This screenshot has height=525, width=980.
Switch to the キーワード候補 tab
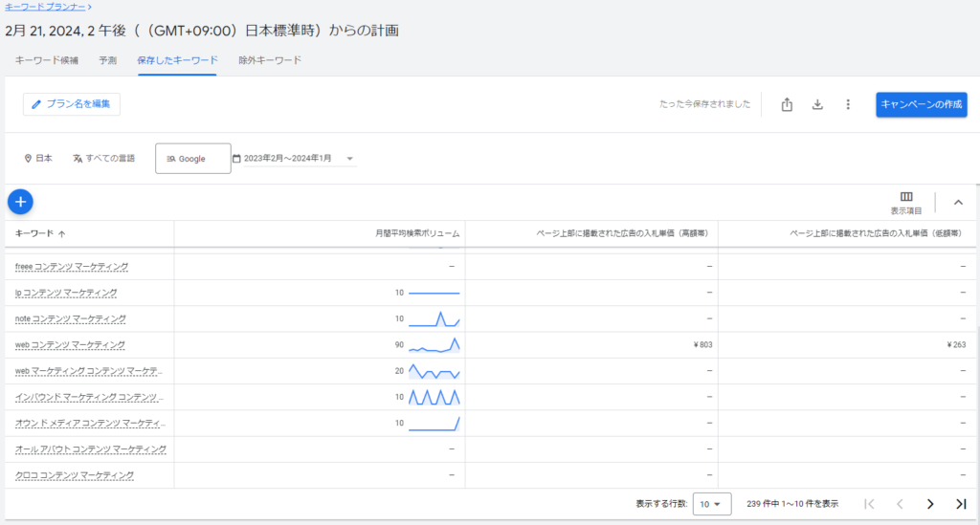coord(46,60)
